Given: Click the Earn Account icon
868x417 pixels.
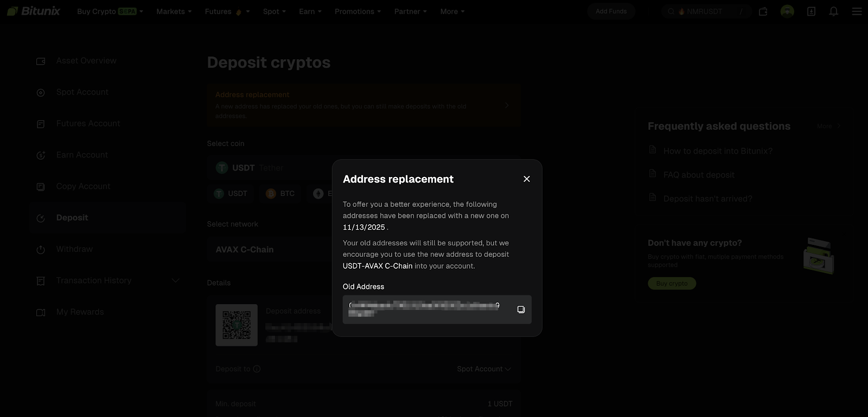Looking at the screenshot, I should pyautogui.click(x=41, y=155).
